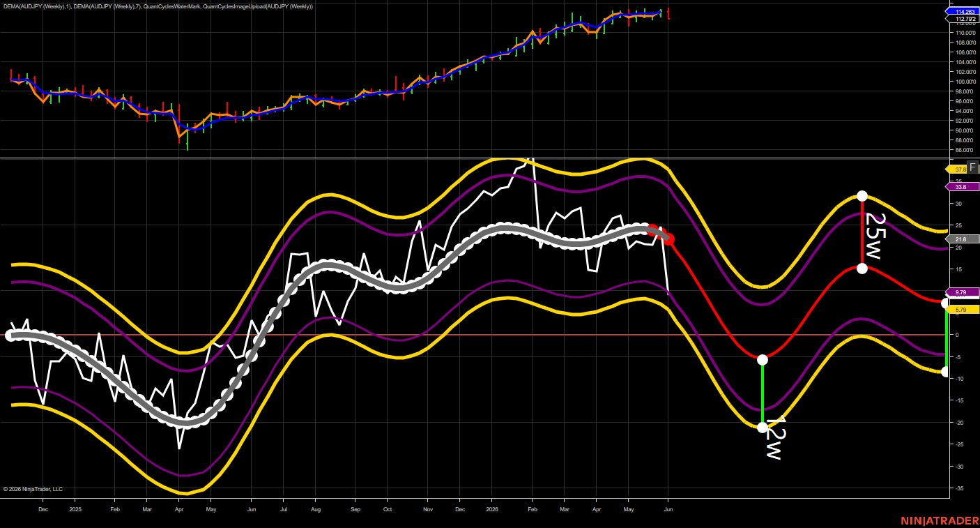Screen dimensions: 980x528
Task: Click the Nov label on the time axis
Action: (x=427, y=509)
